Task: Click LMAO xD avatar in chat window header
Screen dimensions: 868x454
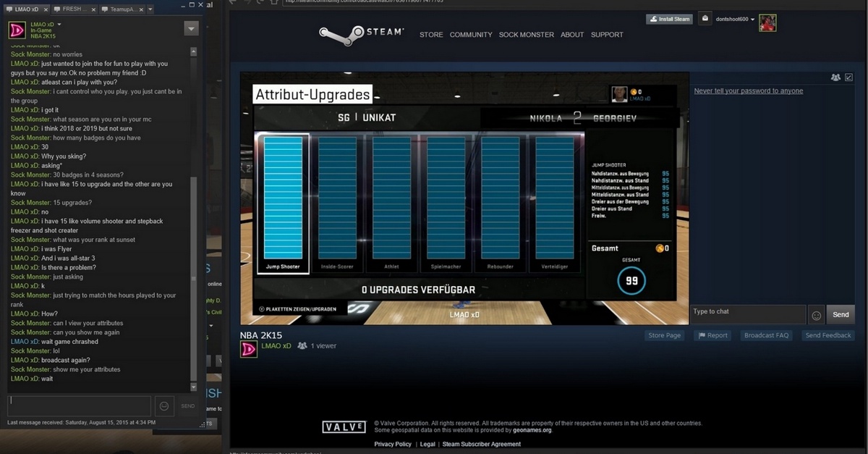Action: 17,30
